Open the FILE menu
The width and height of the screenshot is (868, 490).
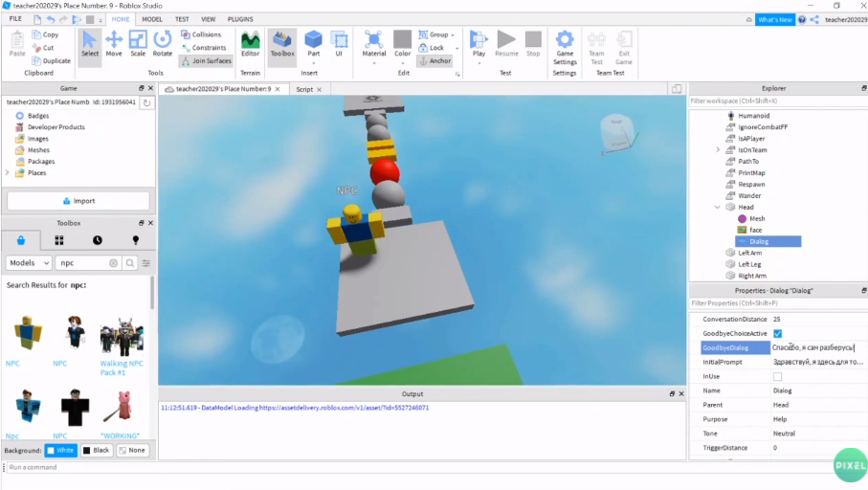[15, 19]
